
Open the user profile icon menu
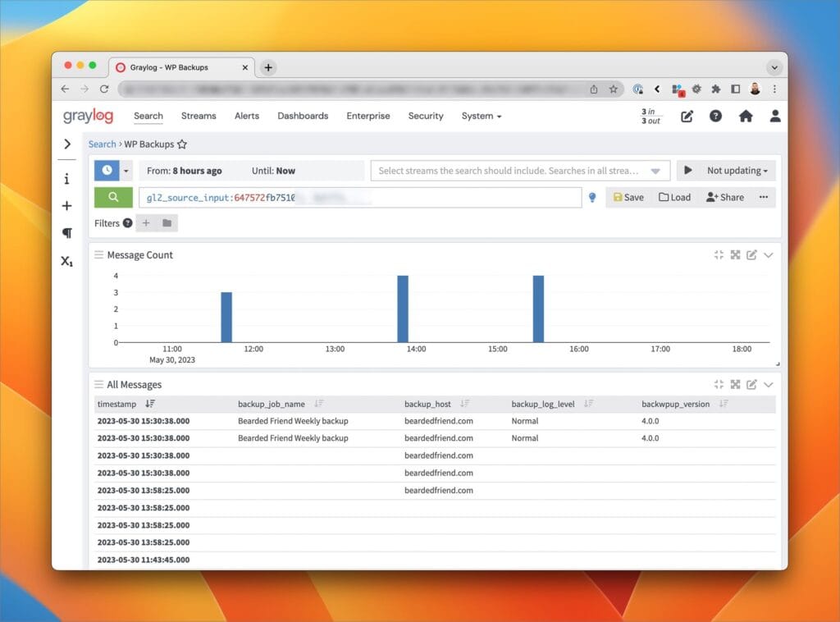tap(774, 117)
